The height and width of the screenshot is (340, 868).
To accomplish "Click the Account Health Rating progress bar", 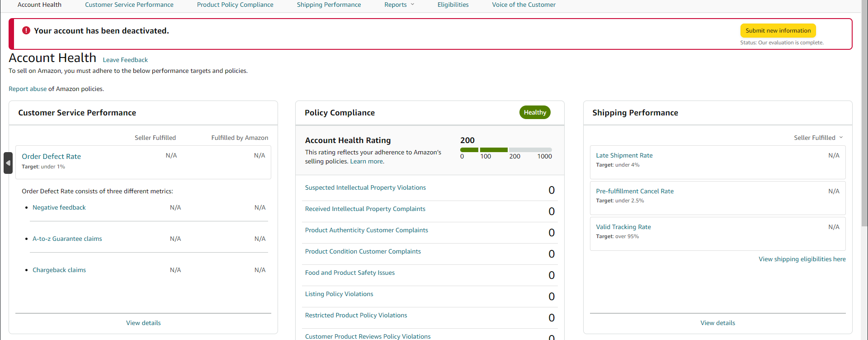I will (x=506, y=150).
